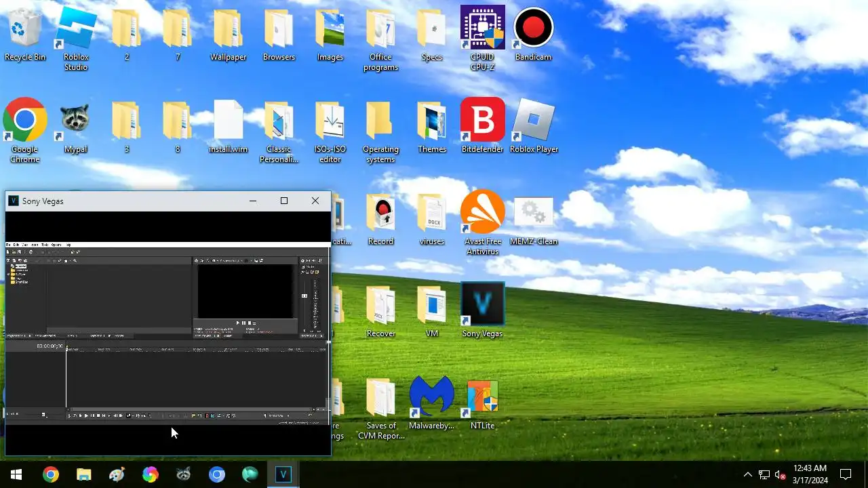868x488 pixels.
Task: Switch to the Sony Vegas taskbar button
Action: click(x=283, y=474)
